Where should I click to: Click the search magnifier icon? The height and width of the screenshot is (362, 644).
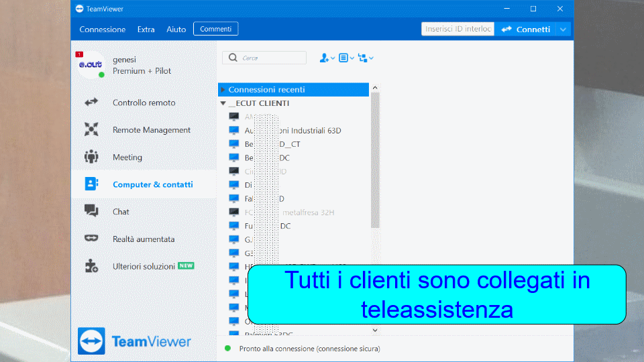coord(233,58)
